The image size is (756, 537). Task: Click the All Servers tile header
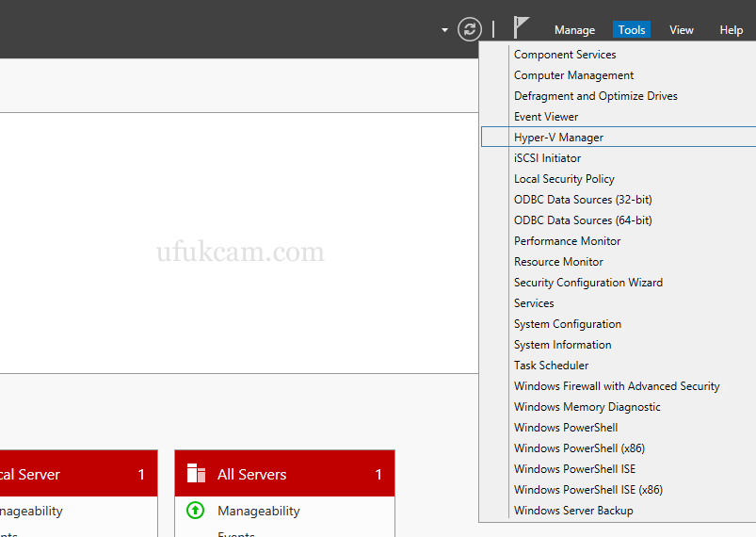pos(284,473)
